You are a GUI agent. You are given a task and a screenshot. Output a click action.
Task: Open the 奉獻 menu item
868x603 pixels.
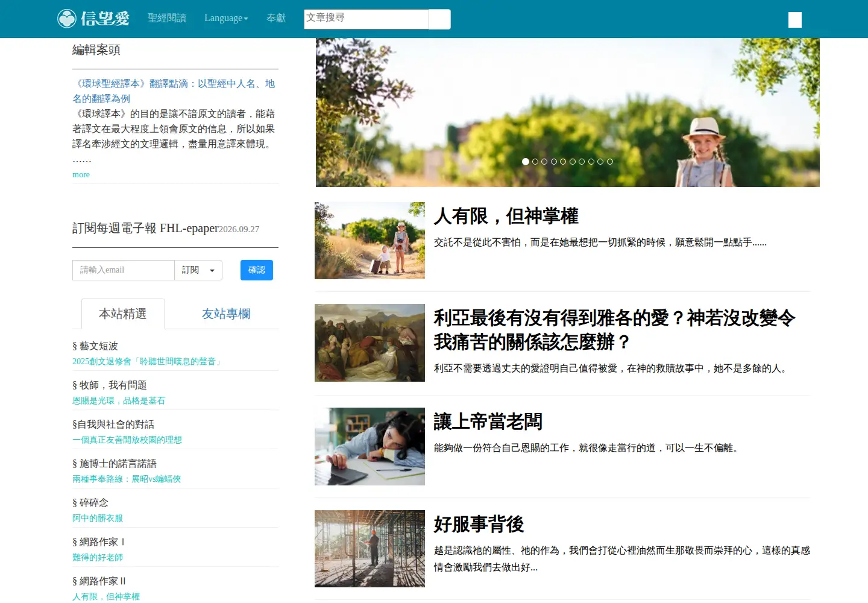click(x=276, y=18)
